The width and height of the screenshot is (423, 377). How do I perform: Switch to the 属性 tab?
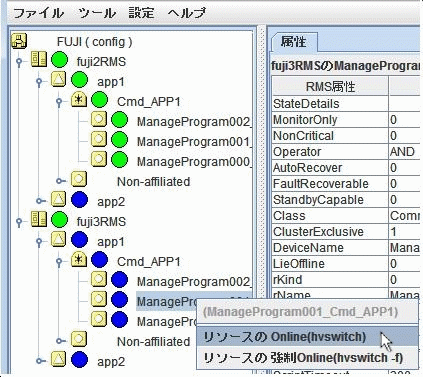(294, 42)
